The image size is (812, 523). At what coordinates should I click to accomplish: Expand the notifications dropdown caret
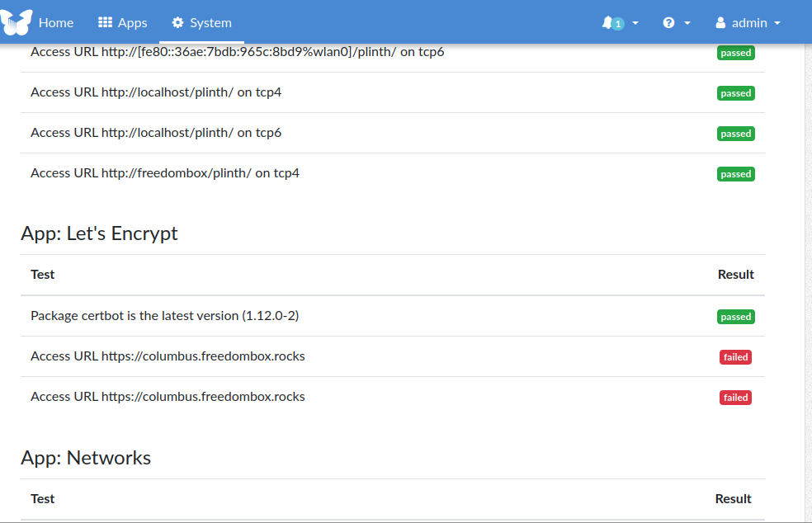[x=635, y=23]
